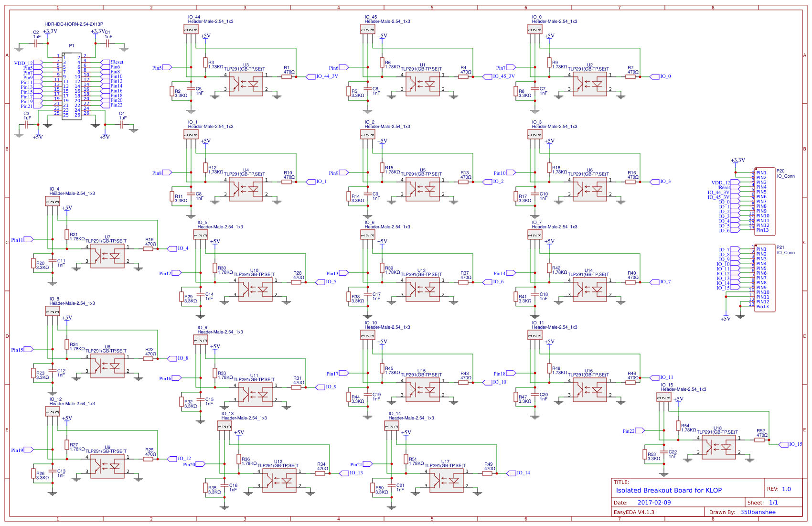
Task: Select the P21 IO_Conn connector body
Action: [x=765, y=278]
